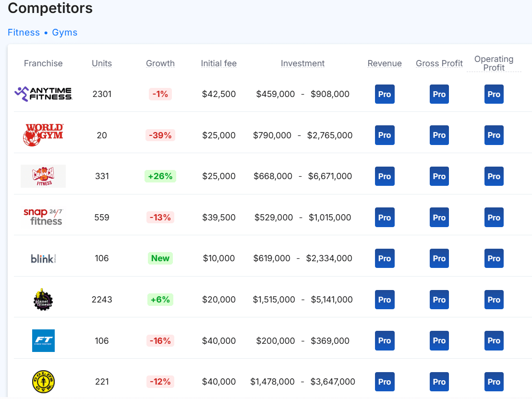This screenshot has height=399, width=532.
Task: Sort by the Operating Profit column header
Action: [x=494, y=63]
